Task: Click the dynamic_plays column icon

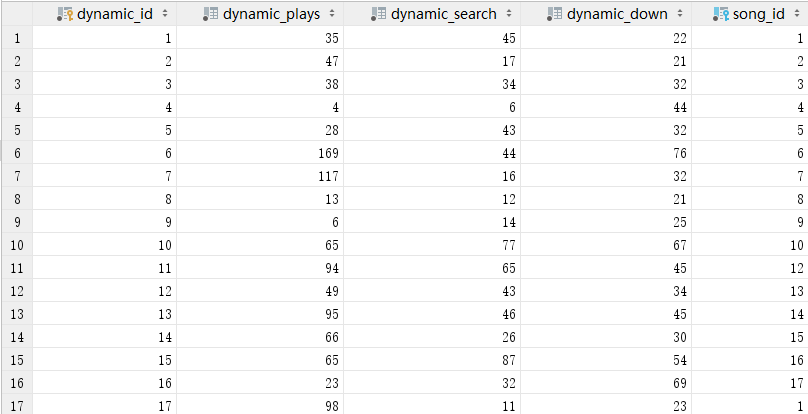Action: click(x=210, y=15)
